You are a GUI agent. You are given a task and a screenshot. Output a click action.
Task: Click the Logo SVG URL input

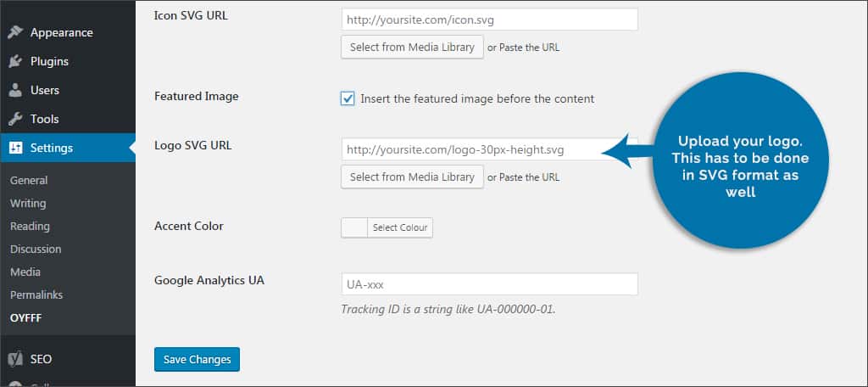470,150
